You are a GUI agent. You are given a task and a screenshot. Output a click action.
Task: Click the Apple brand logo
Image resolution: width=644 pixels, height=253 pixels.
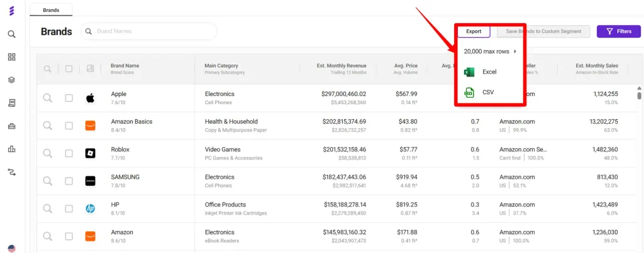pyautogui.click(x=91, y=98)
